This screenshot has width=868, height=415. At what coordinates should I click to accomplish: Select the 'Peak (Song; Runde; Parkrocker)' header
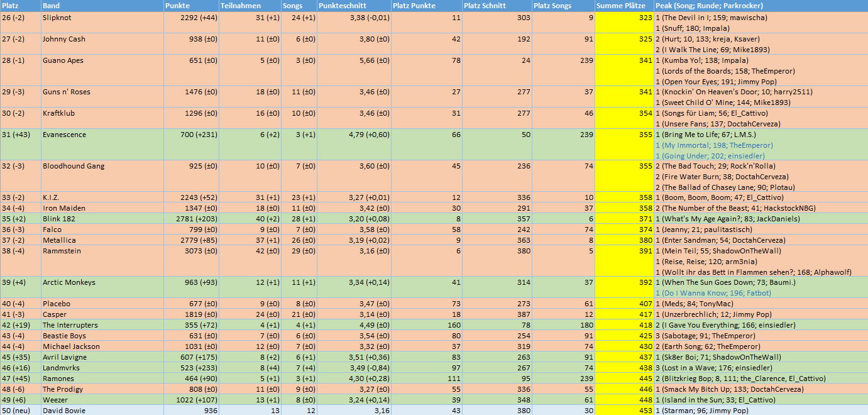coord(761,6)
